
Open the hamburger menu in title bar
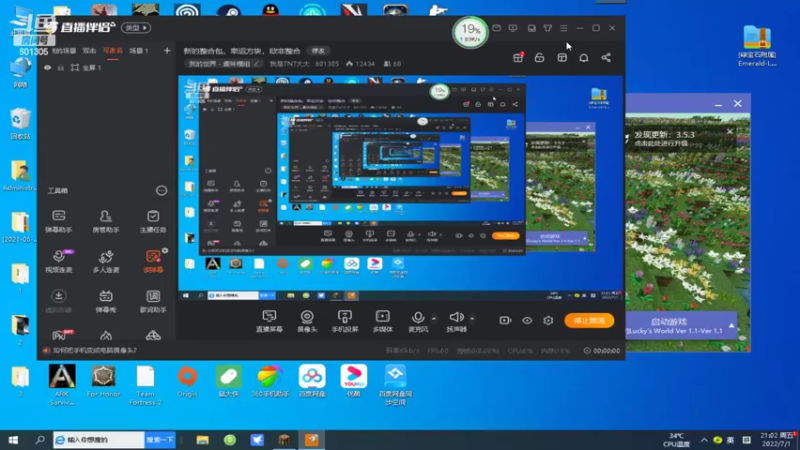pos(564,28)
